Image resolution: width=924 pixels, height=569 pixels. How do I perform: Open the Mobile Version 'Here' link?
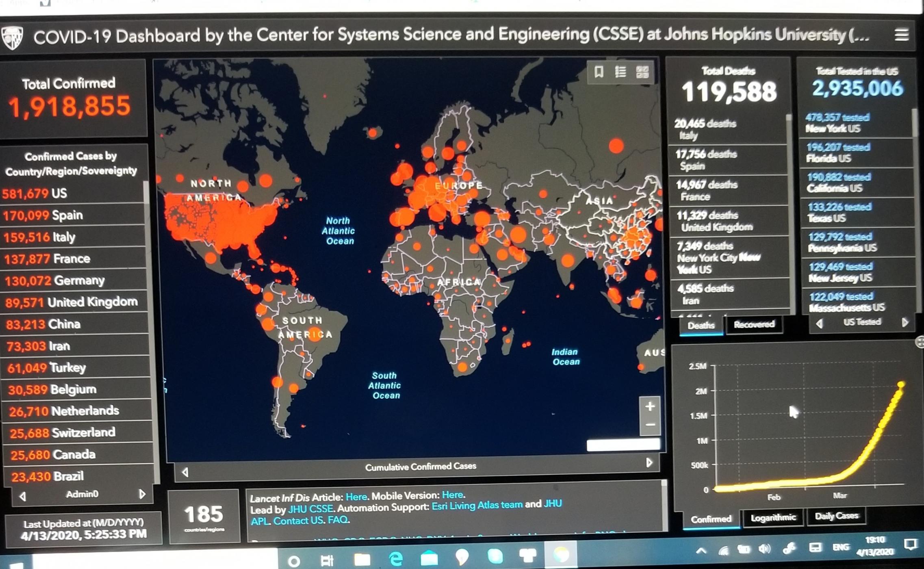pos(452,495)
